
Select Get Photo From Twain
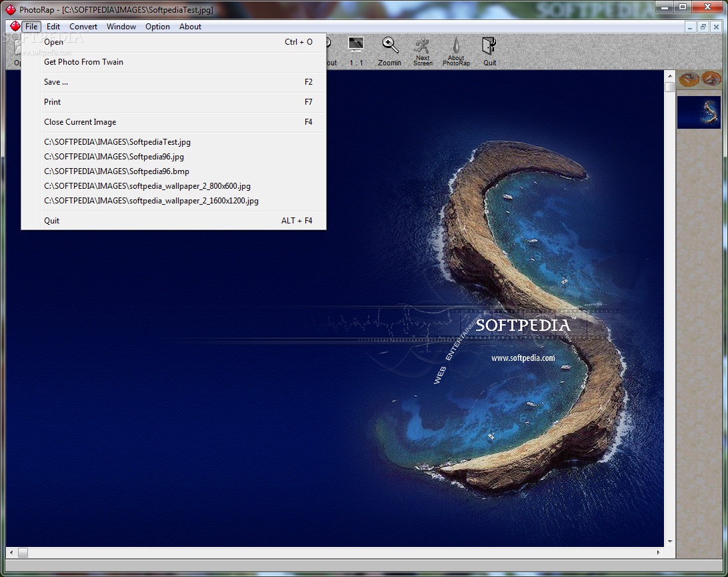tap(173, 62)
